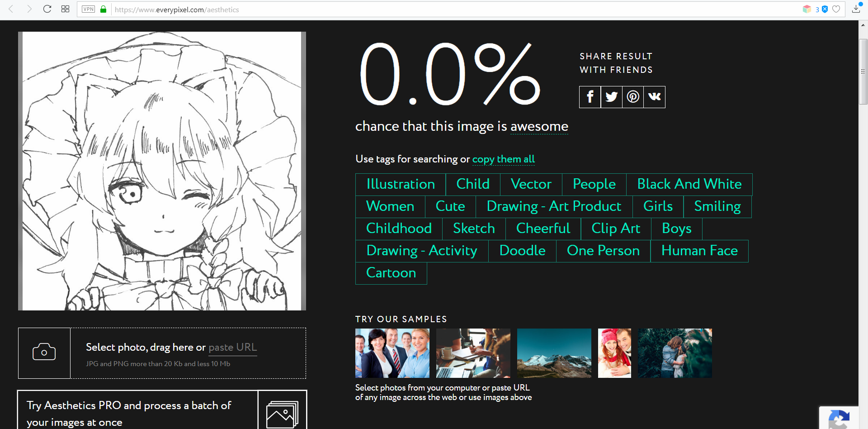Click the vertical scrollbar thumb

[863, 71]
